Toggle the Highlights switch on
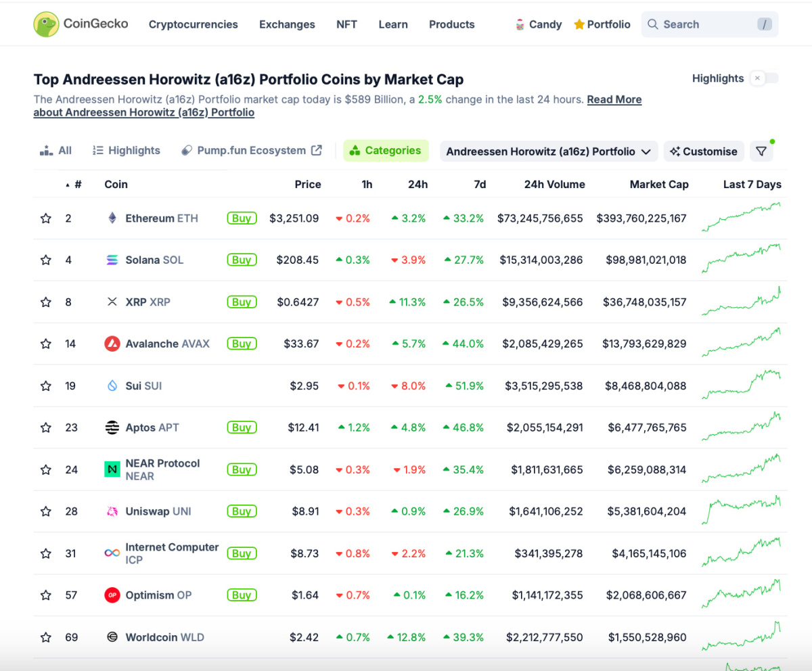The image size is (812, 671). [x=764, y=78]
